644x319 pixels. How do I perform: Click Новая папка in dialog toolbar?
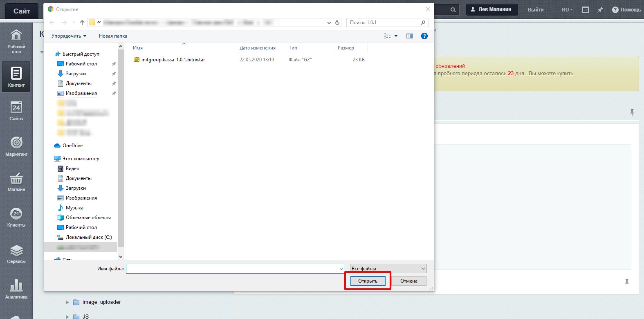coord(113,36)
